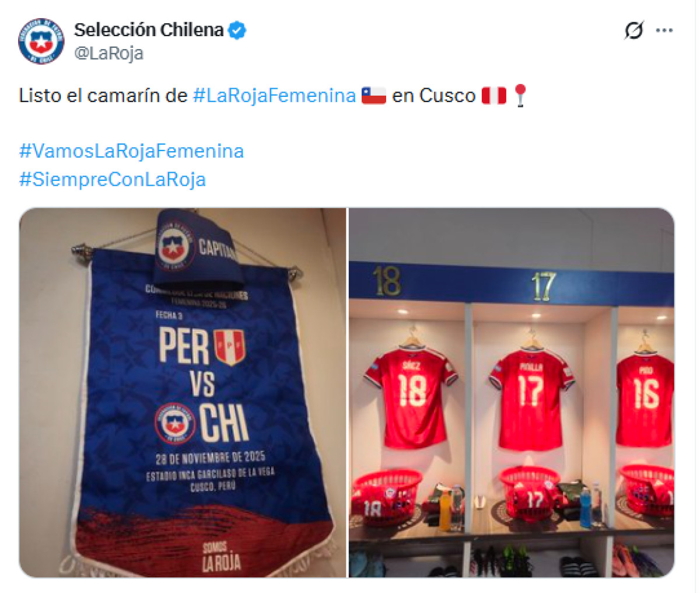Click the Peru FPF crest on pennant

(229, 347)
